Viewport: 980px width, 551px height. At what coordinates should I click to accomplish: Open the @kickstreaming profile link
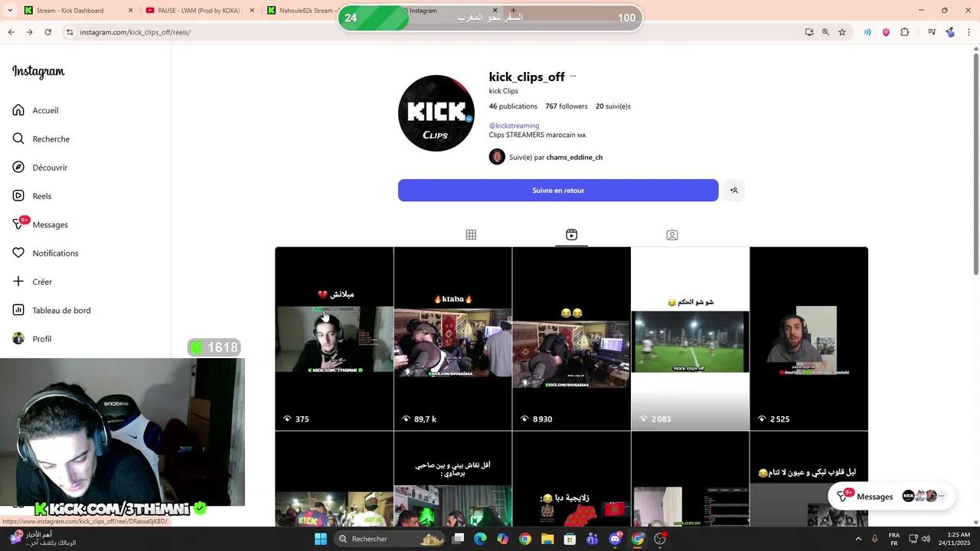tap(514, 125)
